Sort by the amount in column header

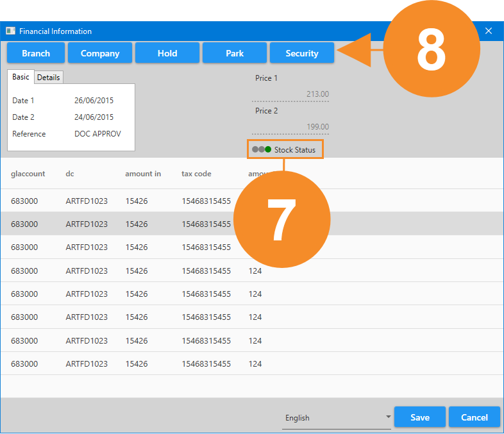pyautogui.click(x=143, y=174)
